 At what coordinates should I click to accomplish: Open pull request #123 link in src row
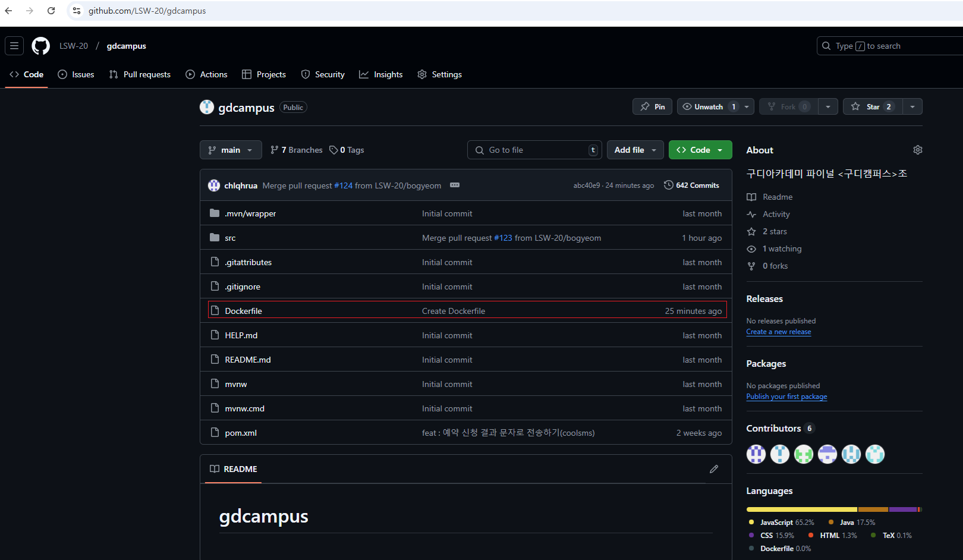point(503,238)
